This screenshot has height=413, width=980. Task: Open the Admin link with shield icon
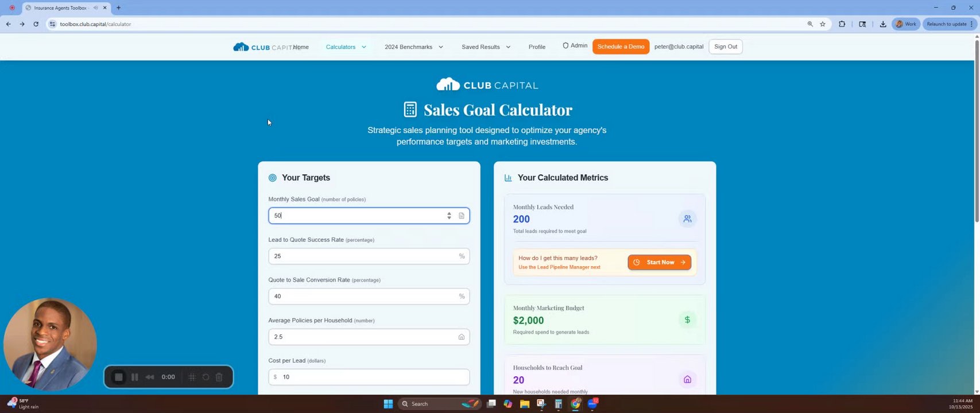pyautogui.click(x=575, y=46)
